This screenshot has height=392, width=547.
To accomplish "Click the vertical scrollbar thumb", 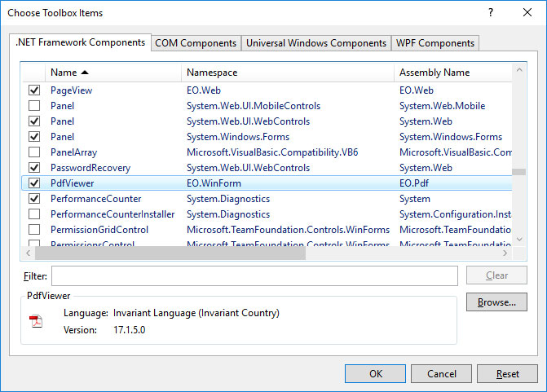I will click(x=519, y=172).
